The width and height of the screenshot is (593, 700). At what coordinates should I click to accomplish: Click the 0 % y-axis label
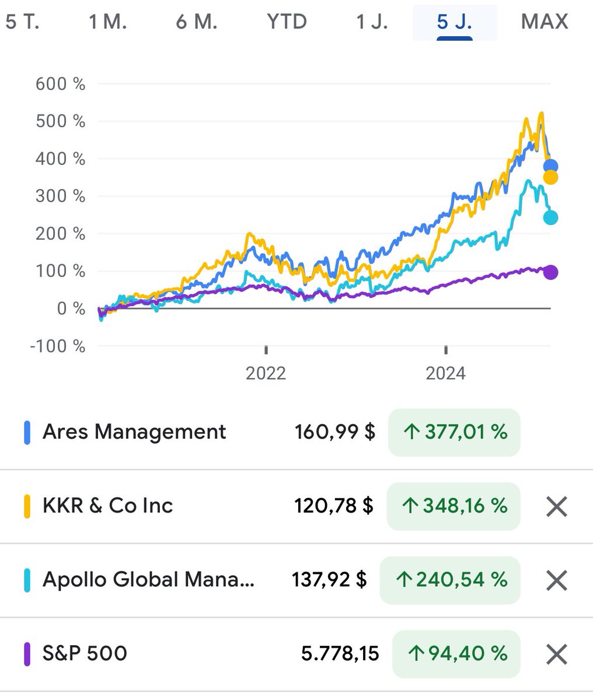70,309
